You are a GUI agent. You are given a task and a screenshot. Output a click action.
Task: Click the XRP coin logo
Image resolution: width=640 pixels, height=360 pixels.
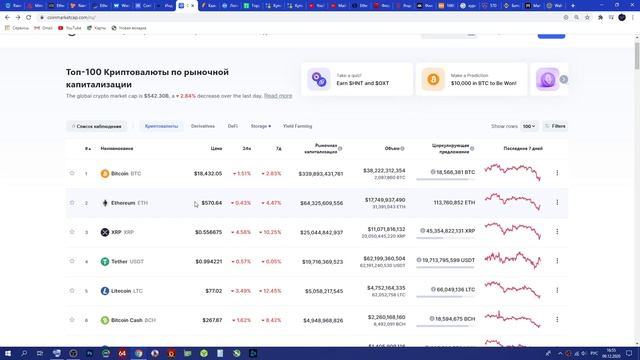(x=105, y=232)
